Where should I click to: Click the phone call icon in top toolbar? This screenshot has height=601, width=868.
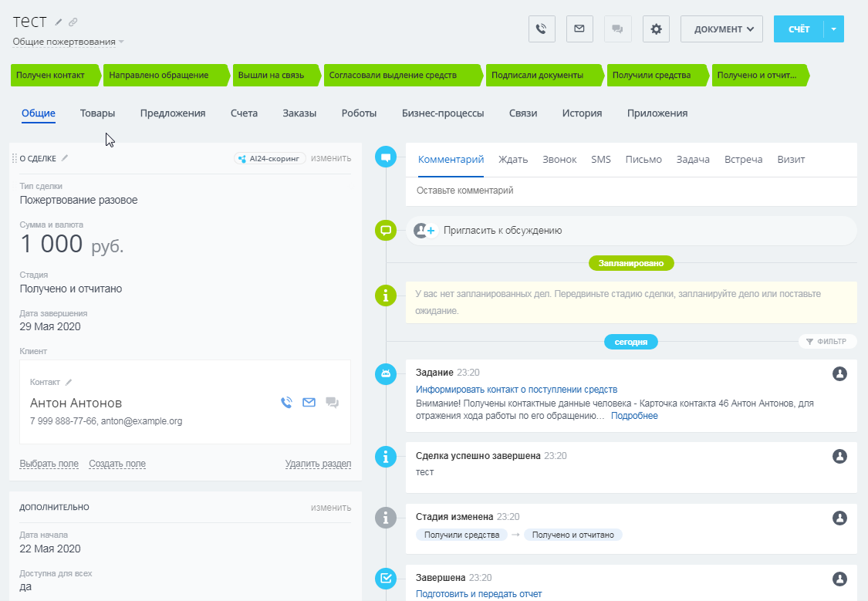pyautogui.click(x=542, y=29)
